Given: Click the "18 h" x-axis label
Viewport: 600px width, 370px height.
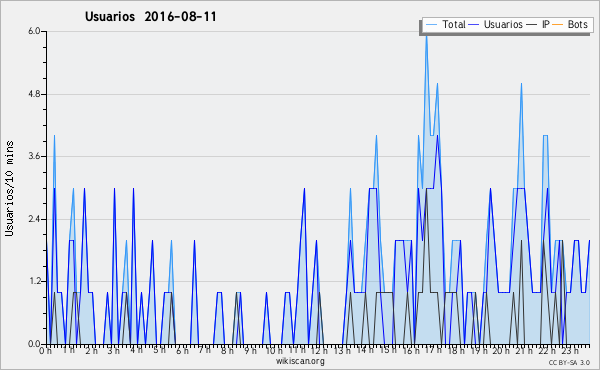Looking at the screenshot, I should [456, 350].
